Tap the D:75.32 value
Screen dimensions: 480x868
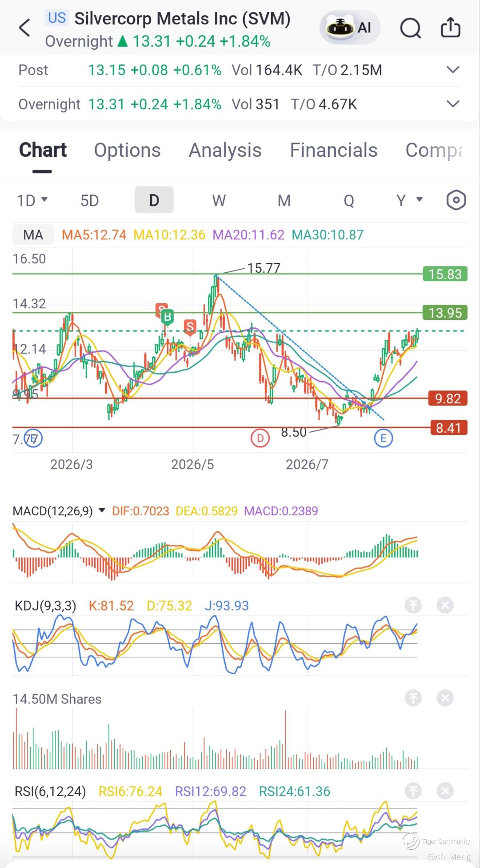click(x=169, y=605)
